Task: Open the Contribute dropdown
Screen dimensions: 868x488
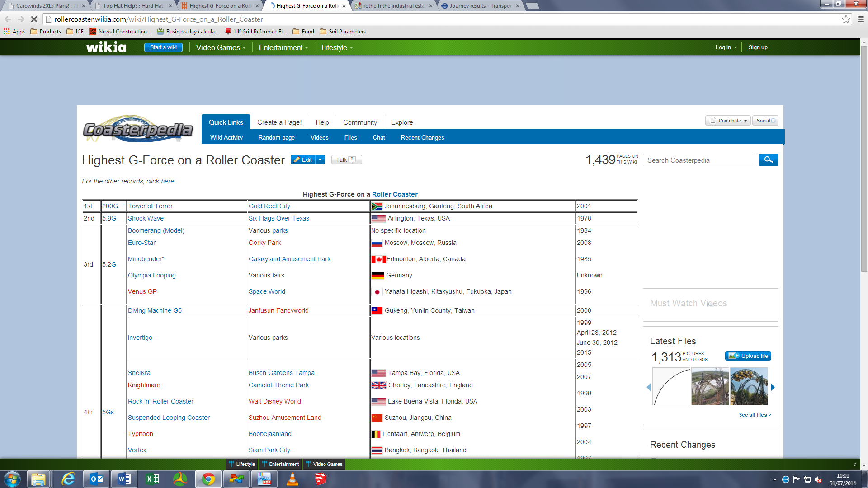Action: [x=728, y=121]
